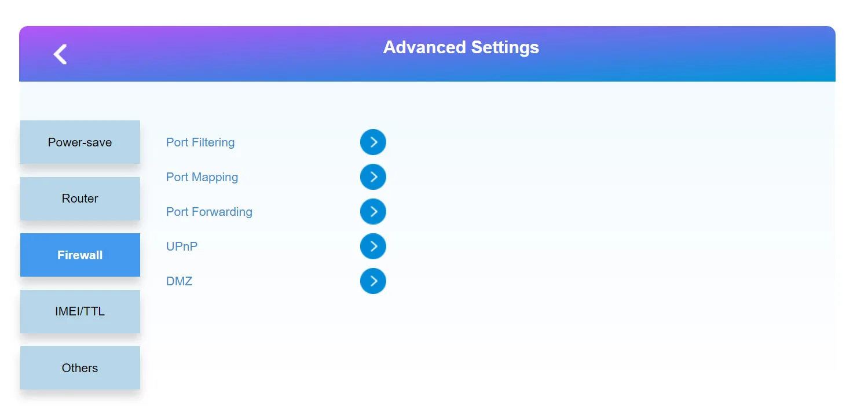The width and height of the screenshot is (868, 408).
Task: Click the DMZ text link
Action: click(x=180, y=281)
